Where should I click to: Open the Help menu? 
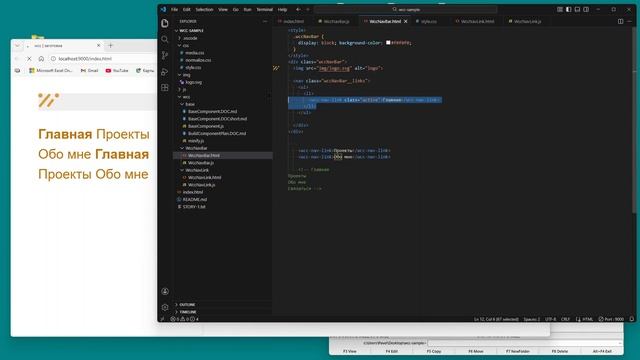coord(282,9)
